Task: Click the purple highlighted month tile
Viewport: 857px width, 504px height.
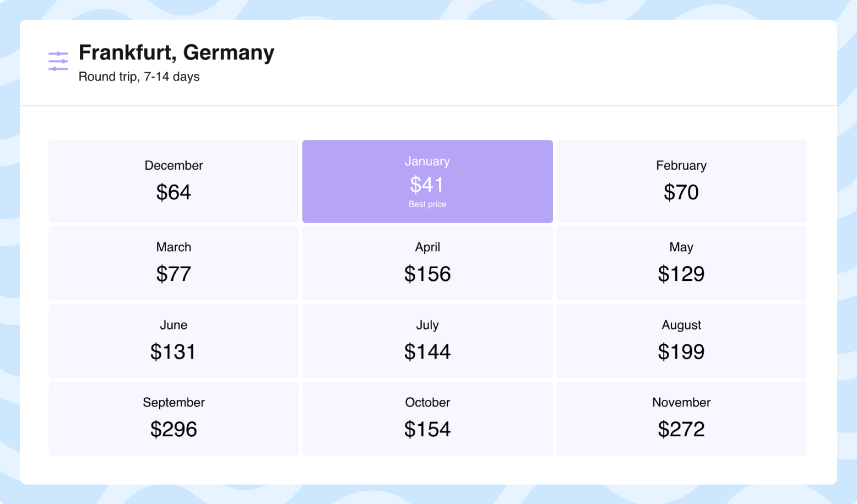Action: tap(427, 181)
